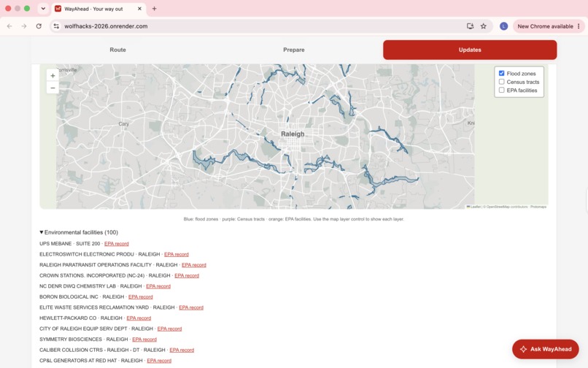Open a new browser tab
Viewport: 588px width, 368px height.
point(154,9)
